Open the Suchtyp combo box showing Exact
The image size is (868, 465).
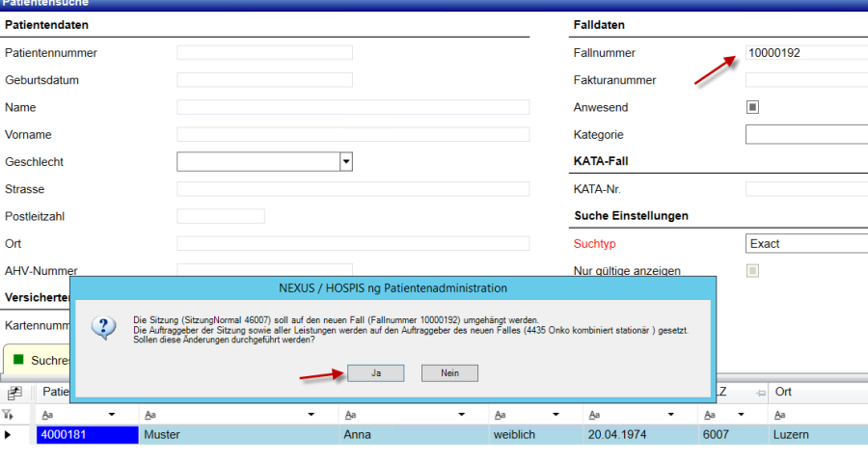click(806, 243)
